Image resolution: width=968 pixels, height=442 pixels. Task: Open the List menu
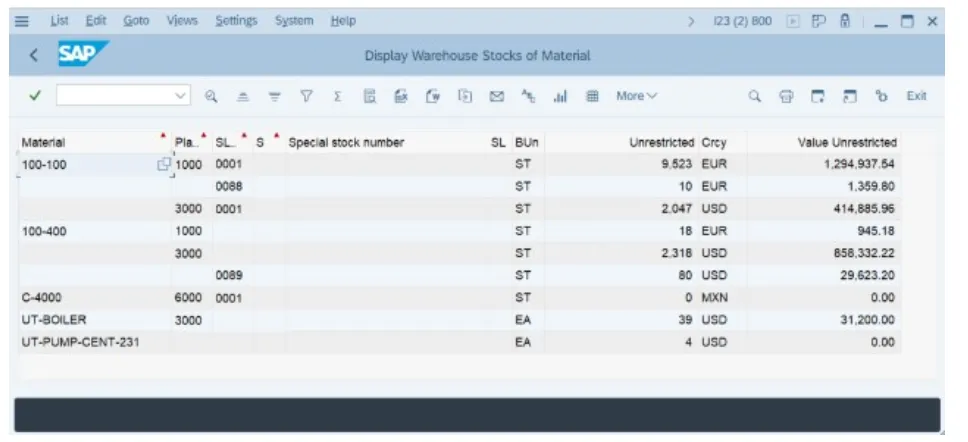coord(59,21)
